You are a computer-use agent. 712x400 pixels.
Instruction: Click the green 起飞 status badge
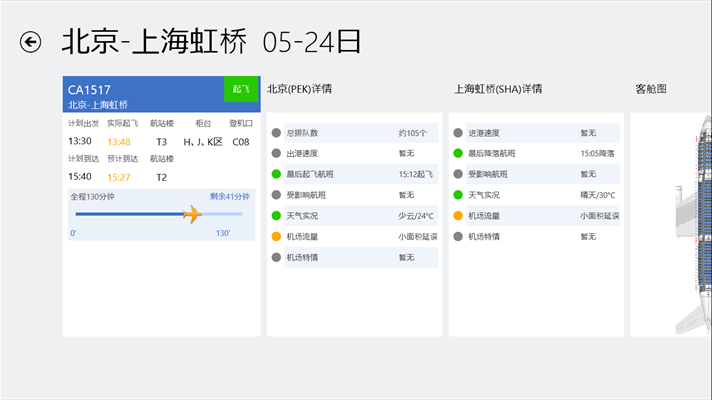pyautogui.click(x=241, y=89)
